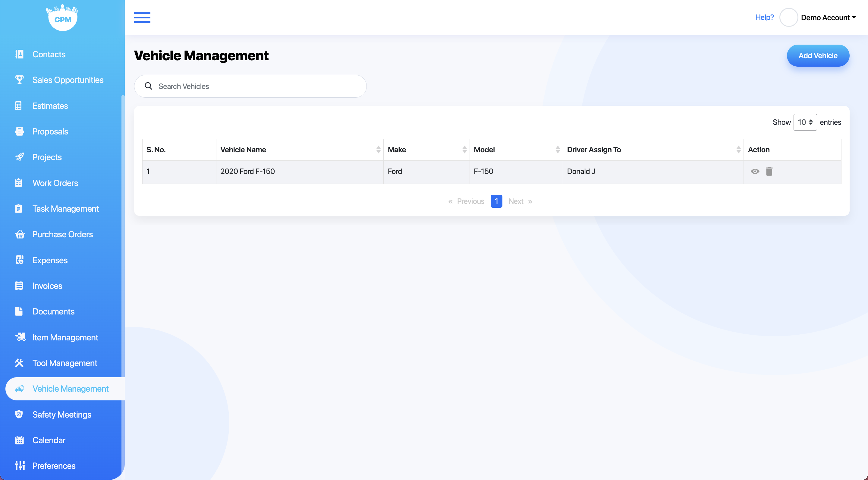Open the Show entries count dropdown
868x480 pixels.
pyautogui.click(x=805, y=122)
